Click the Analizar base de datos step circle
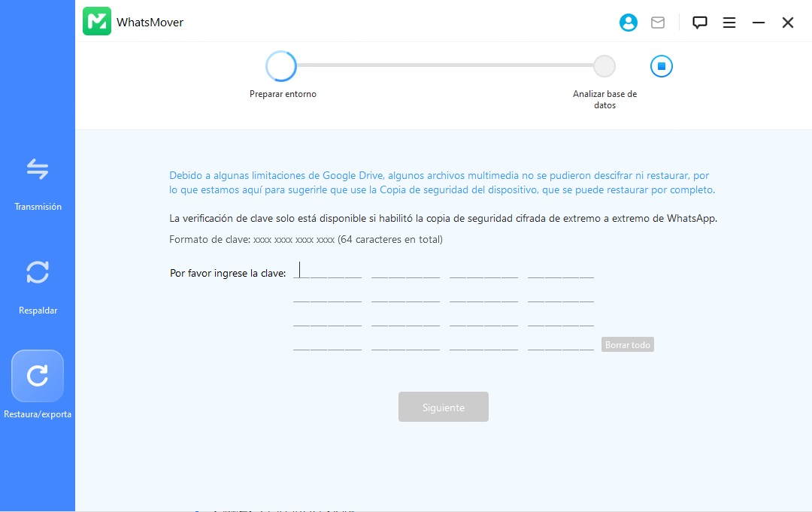Screen dimensions: 812x512 point(604,66)
